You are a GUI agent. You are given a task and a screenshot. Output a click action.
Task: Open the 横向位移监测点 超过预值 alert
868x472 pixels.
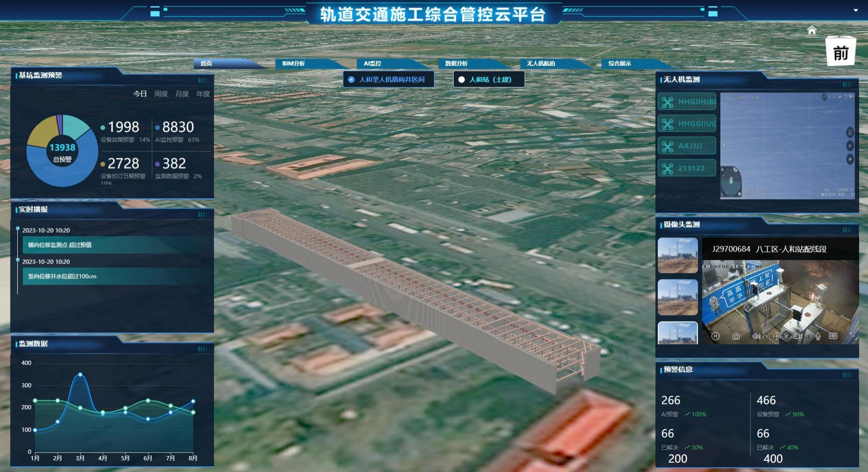click(x=112, y=245)
